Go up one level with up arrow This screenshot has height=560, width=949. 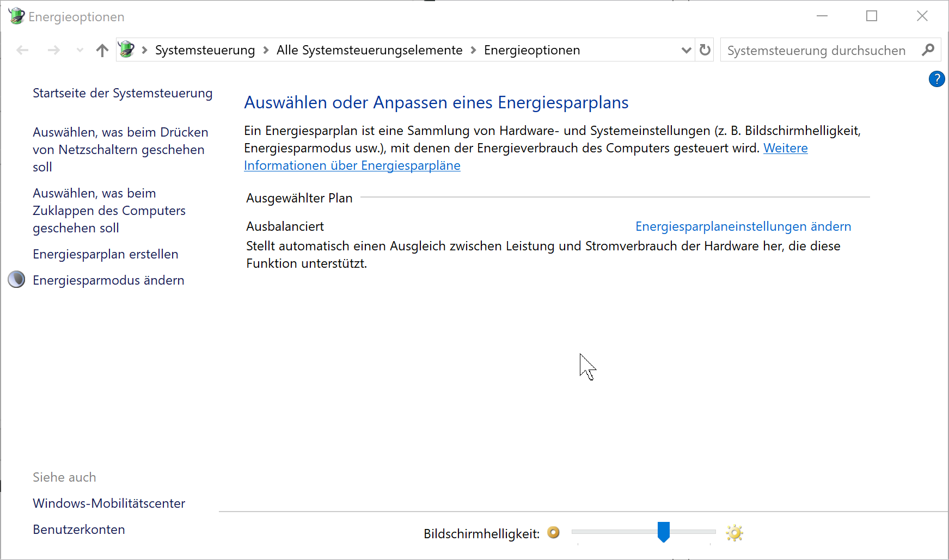tap(102, 51)
